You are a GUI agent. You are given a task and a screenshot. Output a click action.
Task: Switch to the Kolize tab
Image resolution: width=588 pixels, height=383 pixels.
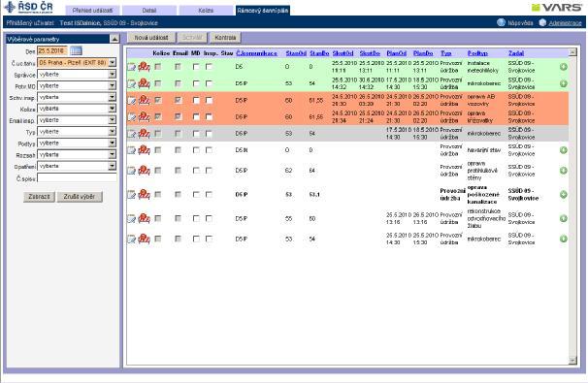coord(206,11)
